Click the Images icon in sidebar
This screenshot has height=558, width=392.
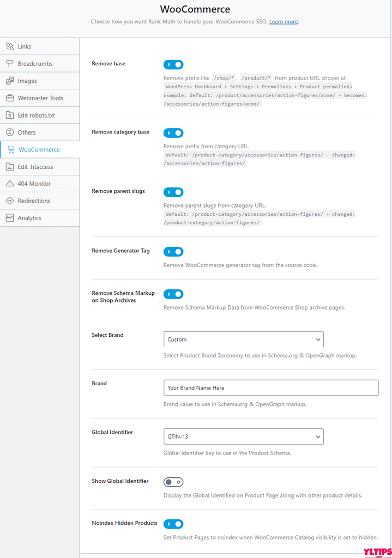[x=10, y=81]
